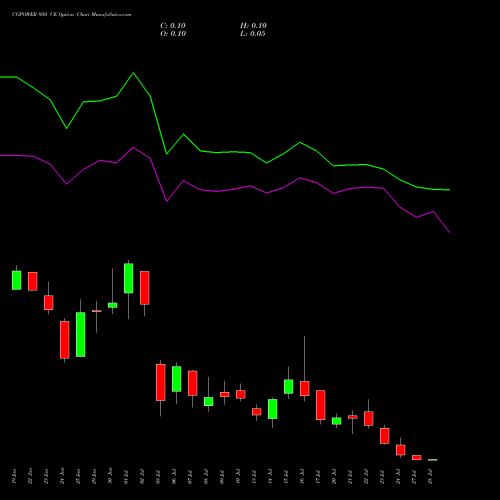Image resolution: width=500 pixels, height=500 pixels.
Task: Click the small green candle above 20 Jul
Action: (337, 421)
